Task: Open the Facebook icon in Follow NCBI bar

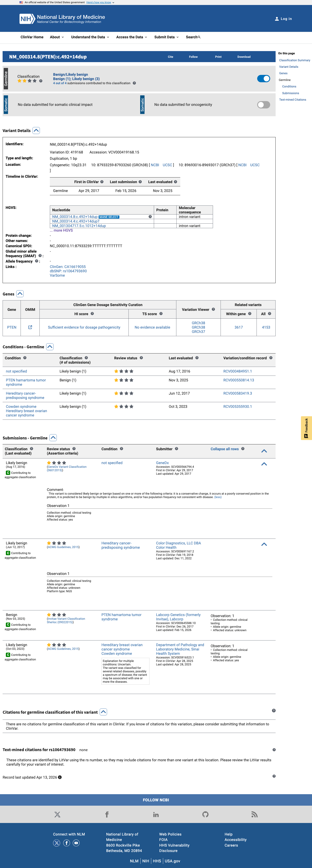Action: 107,814
